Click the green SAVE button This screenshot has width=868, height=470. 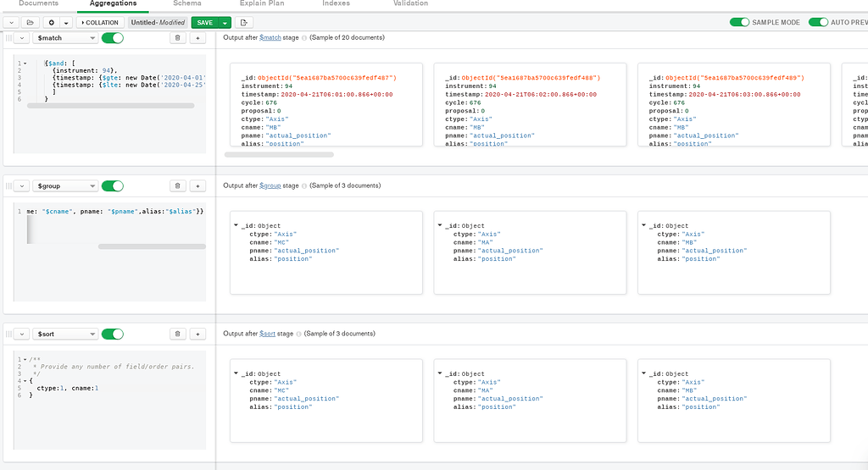(204, 23)
